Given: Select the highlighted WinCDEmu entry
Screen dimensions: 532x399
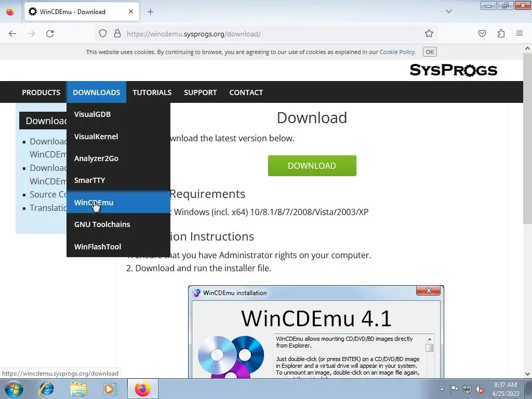Looking at the screenshot, I should 118,202.
